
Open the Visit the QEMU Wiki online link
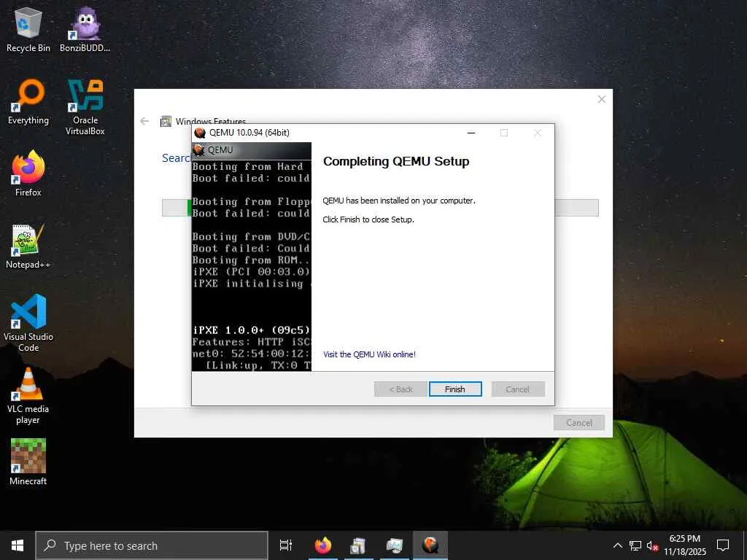pos(369,354)
